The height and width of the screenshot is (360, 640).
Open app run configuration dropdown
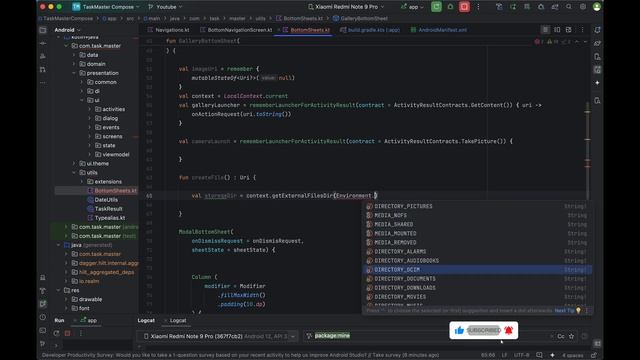point(411,7)
